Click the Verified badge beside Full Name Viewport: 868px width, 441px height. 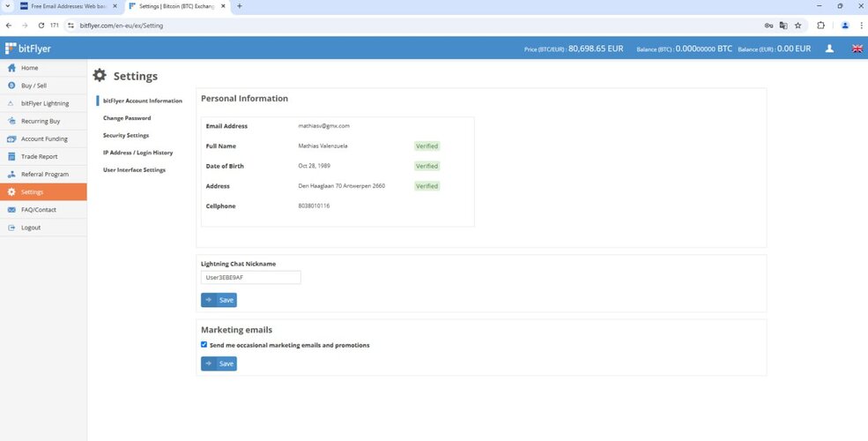(x=427, y=146)
